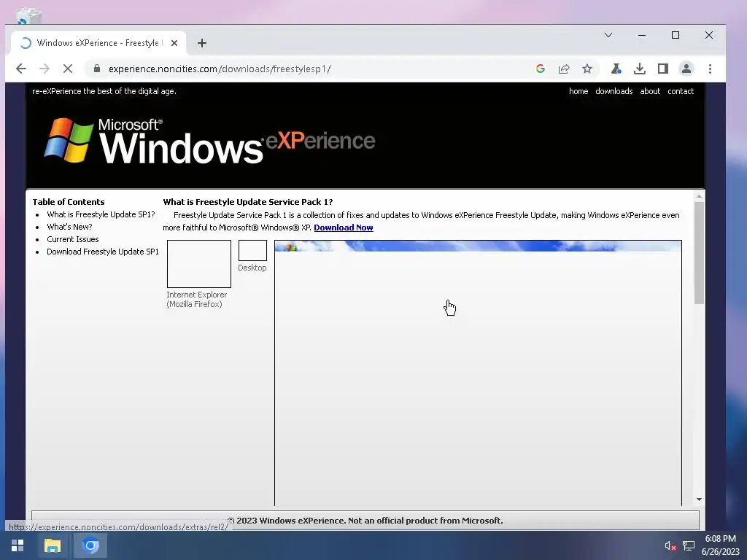747x560 pixels.
Task: View site info via padlock icon
Action: tap(97, 69)
